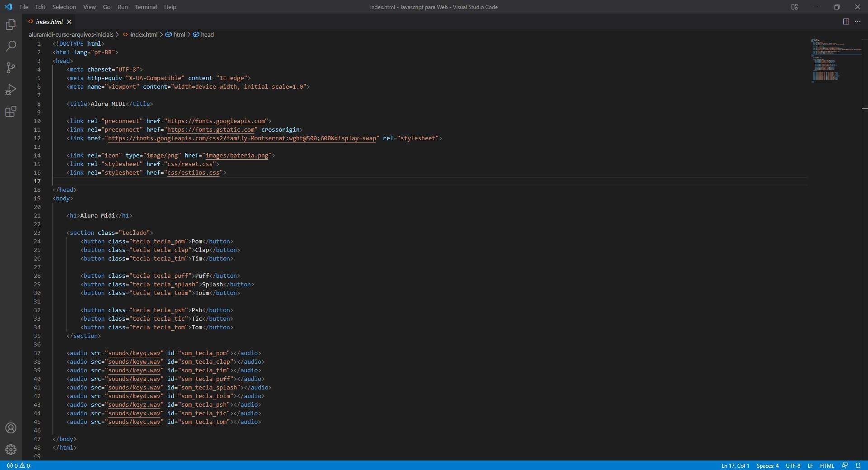Open the Selection menu
Viewport: 868px width, 470px height.
pyautogui.click(x=64, y=7)
